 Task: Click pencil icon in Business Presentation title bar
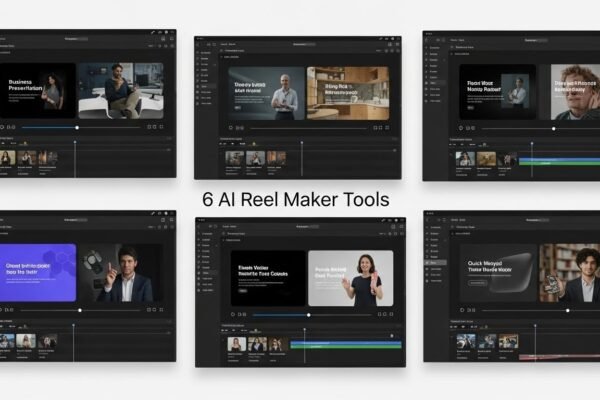pos(153,33)
